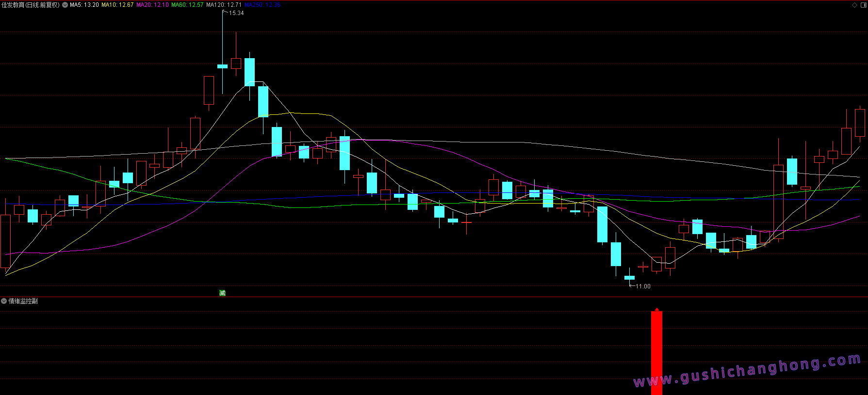Click the diamond icon at top right

click(x=855, y=5)
